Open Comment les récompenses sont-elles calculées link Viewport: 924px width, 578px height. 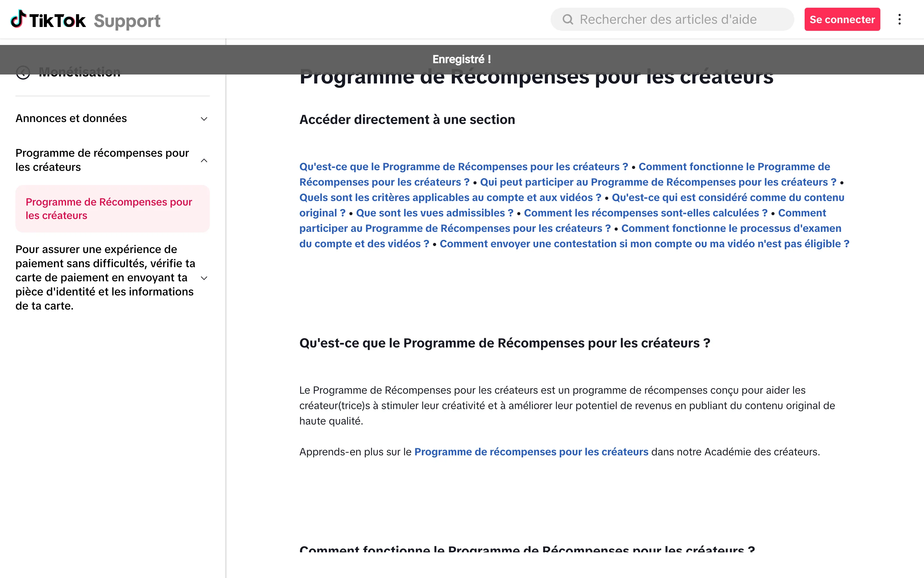click(645, 213)
